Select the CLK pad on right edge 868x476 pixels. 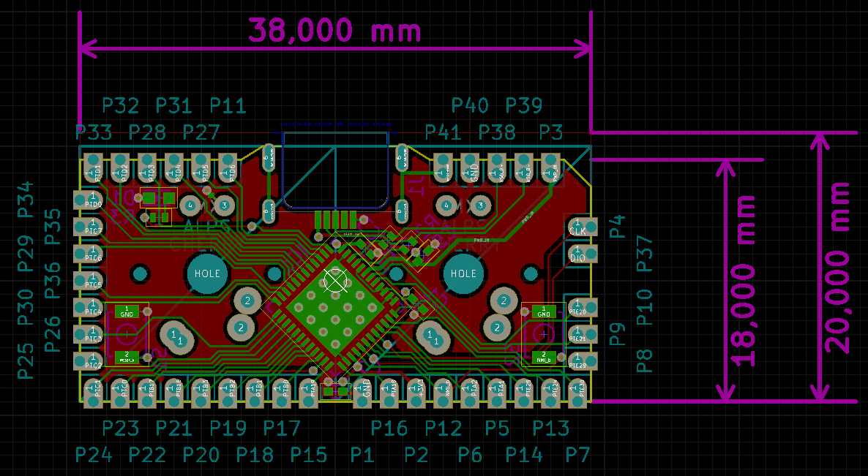tap(577, 228)
